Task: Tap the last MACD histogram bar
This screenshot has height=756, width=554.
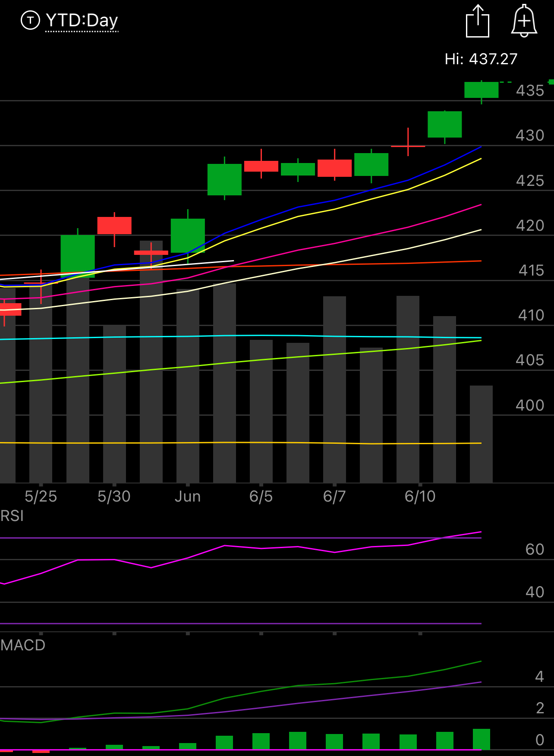Action: pos(481,739)
